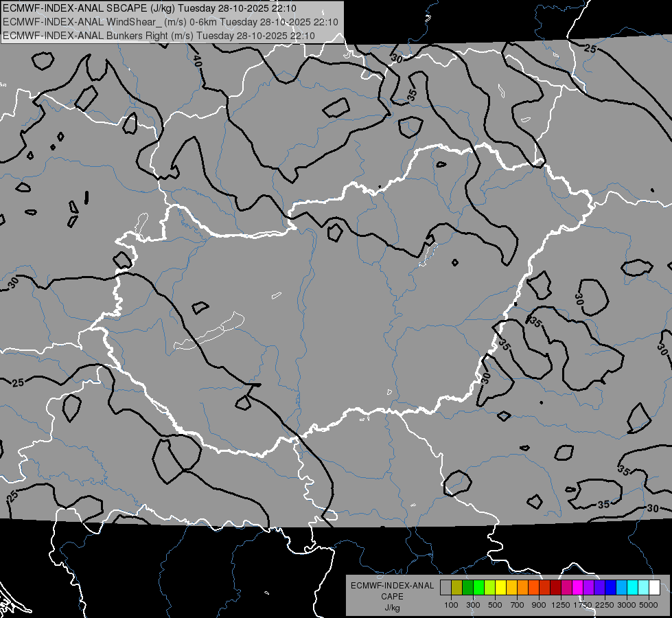Click the legend title ECMWF-INDEX-ANAL

392,586
